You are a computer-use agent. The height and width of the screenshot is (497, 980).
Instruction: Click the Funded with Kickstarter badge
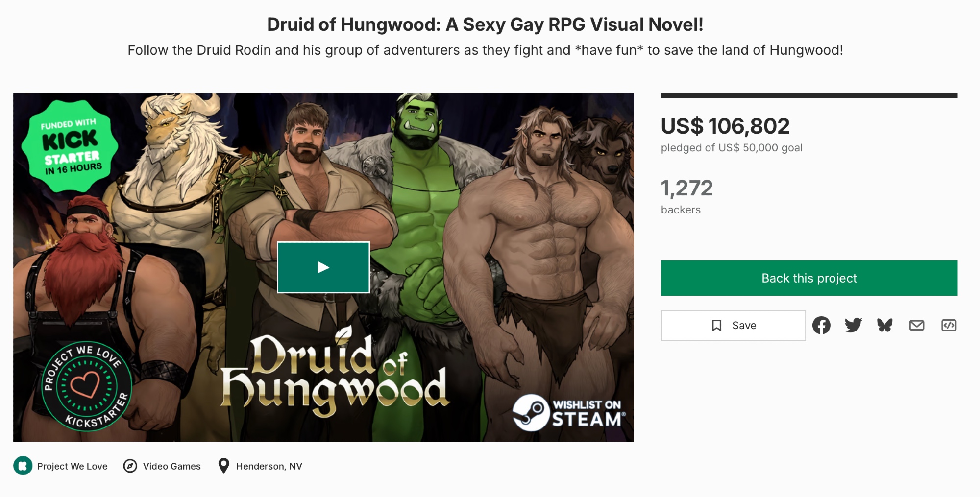(x=70, y=146)
